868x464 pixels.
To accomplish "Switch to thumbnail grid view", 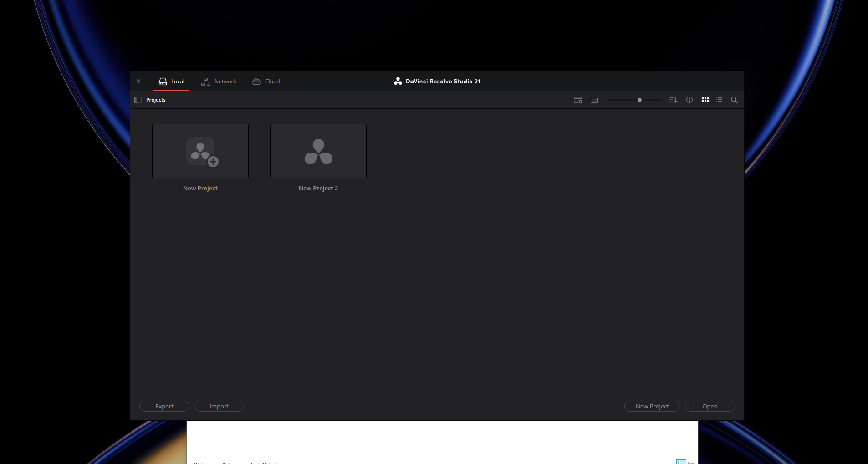I will pyautogui.click(x=705, y=100).
